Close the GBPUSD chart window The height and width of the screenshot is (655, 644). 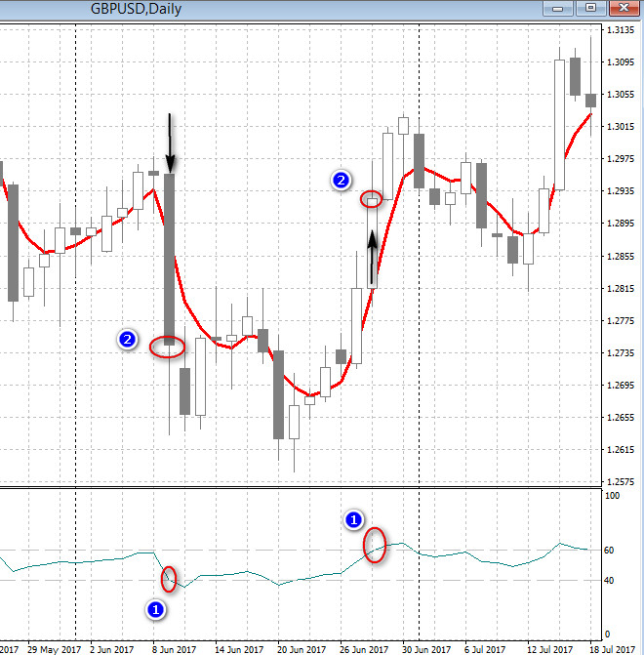(x=624, y=8)
